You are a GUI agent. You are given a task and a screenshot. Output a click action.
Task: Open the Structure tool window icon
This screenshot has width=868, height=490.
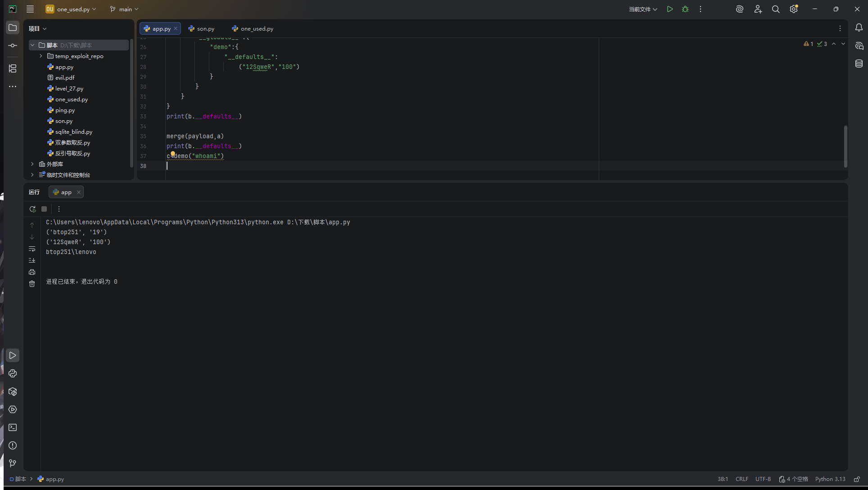point(13,68)
